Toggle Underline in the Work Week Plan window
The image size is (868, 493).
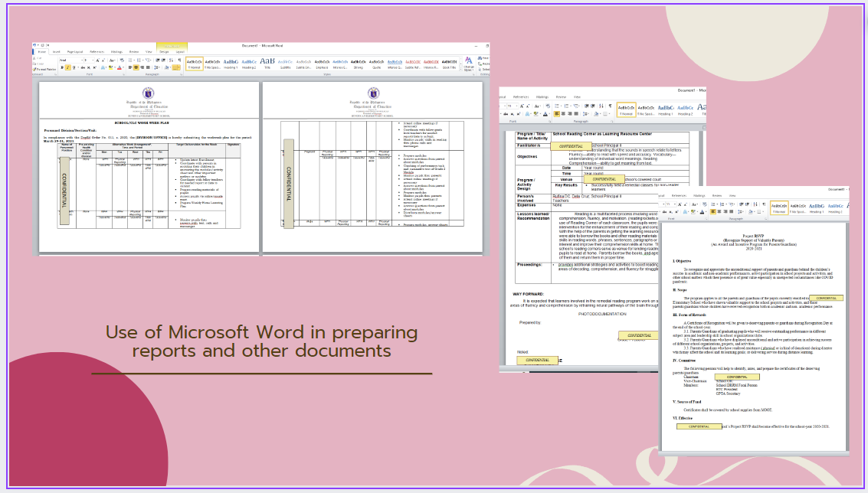tap(74, 67)
